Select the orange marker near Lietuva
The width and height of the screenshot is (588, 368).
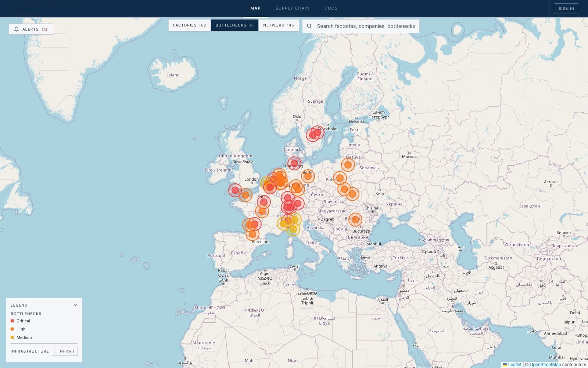click(x=348, y=165)
